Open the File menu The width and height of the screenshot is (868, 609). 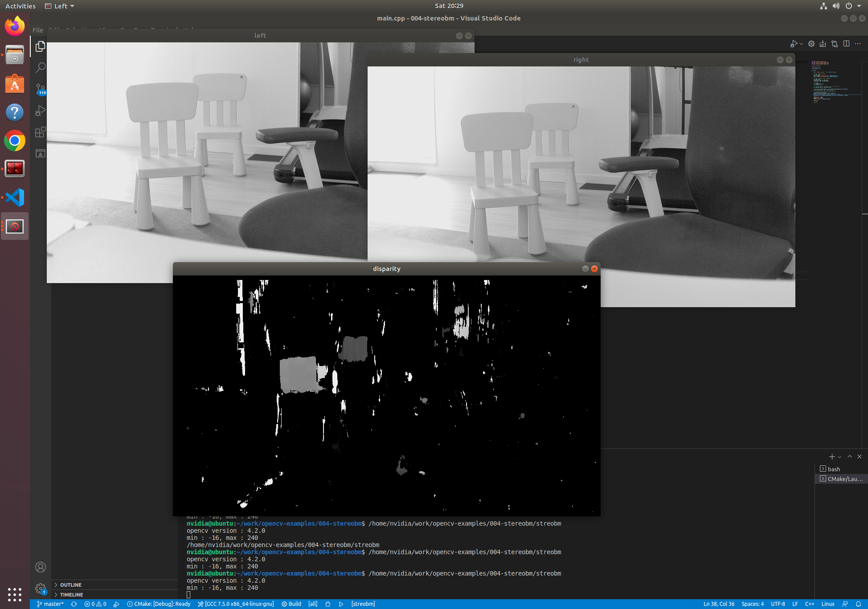tap(38, 30)
